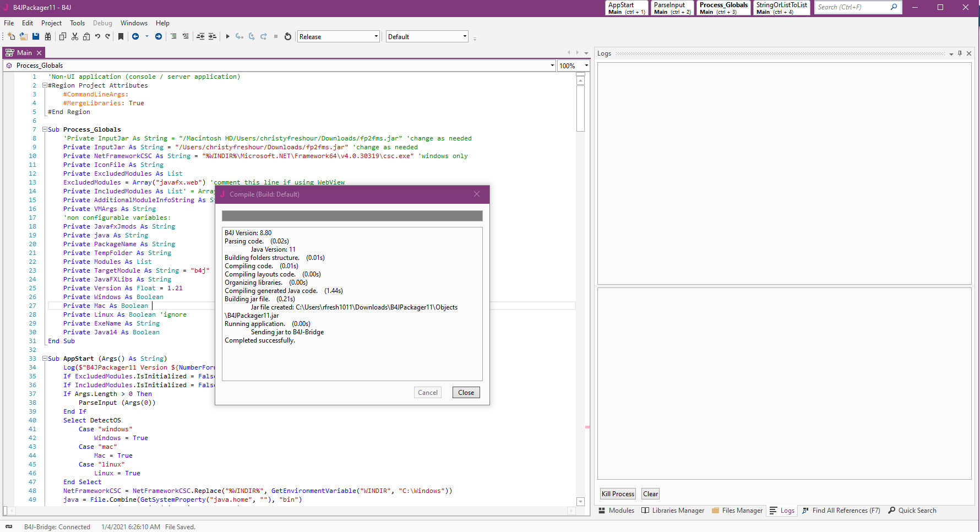980x532 pixels.
Task: Click the "Completed successfully." line in Compile dialog
Action: [x=260, y=340]
